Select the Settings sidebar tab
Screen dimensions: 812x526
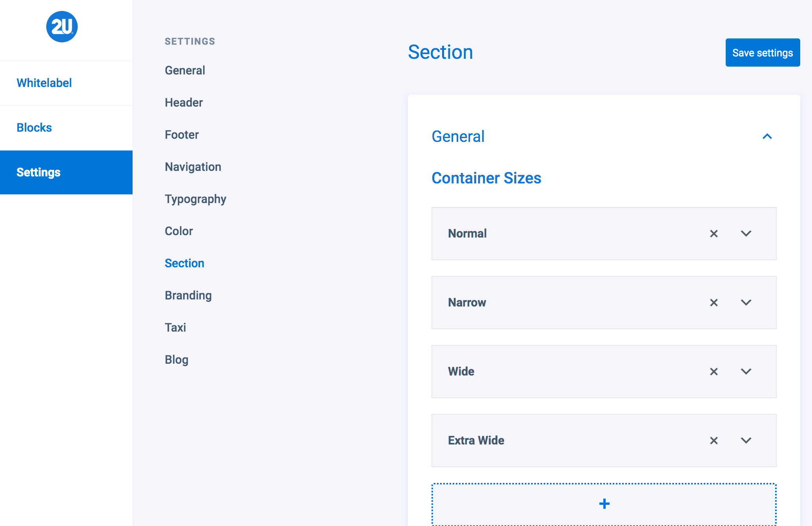click(x=38, y=172)
